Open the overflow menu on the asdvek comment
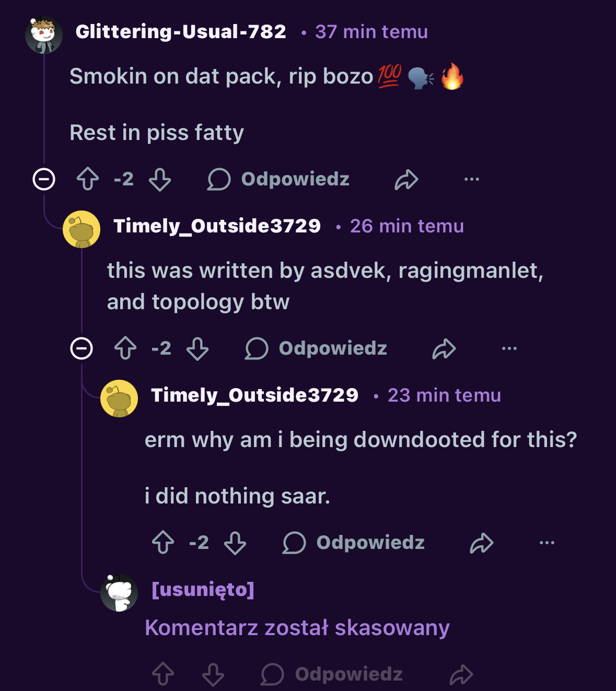This screenshot has width=616, height=691. pos(509,348)
